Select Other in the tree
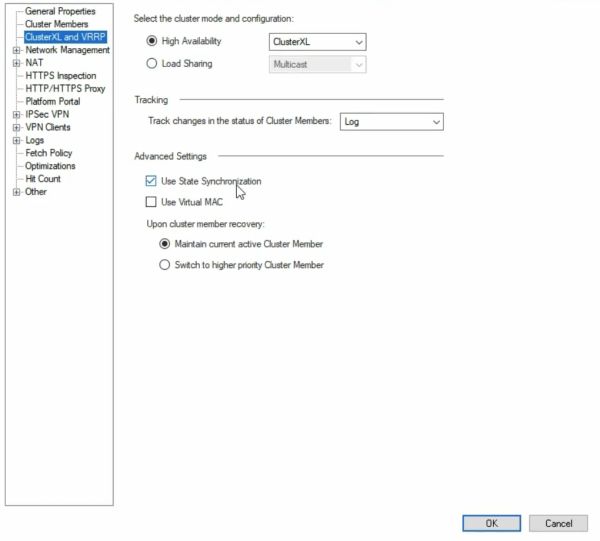Screen dimensions: 600x541 36,192
